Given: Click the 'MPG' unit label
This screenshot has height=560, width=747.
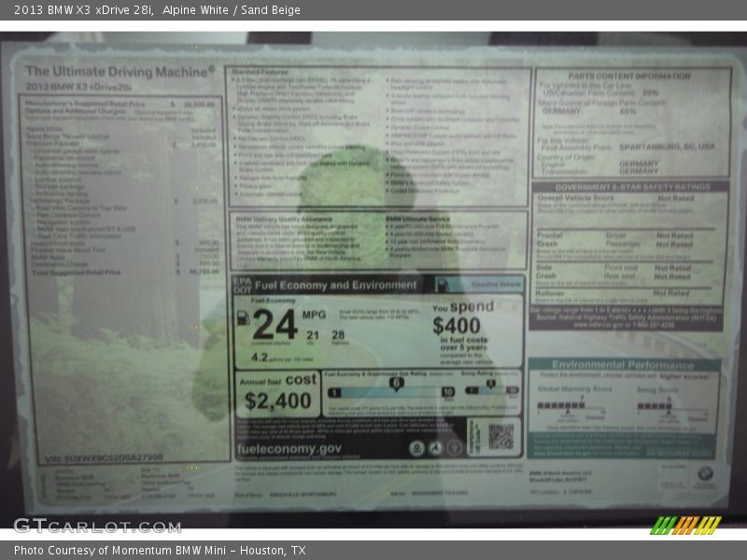Looking at the screenshot, I should coord(314,315).
